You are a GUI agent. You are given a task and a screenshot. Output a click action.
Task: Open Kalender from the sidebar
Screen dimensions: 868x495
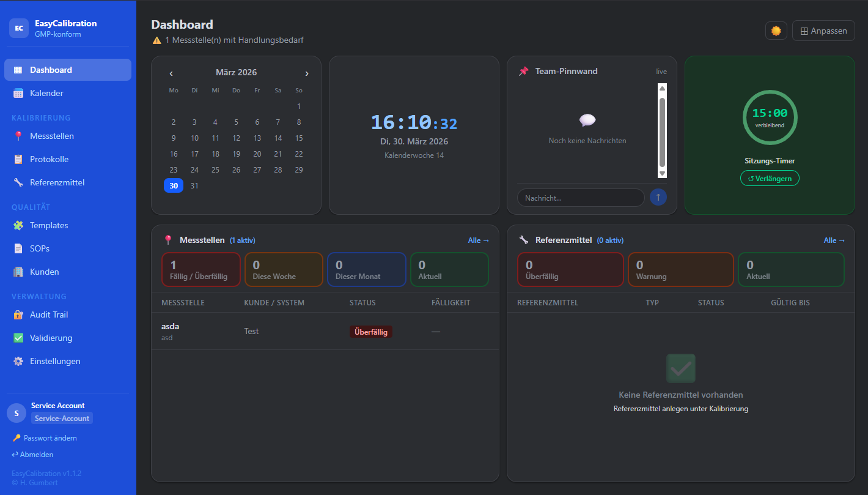[68, 93]
